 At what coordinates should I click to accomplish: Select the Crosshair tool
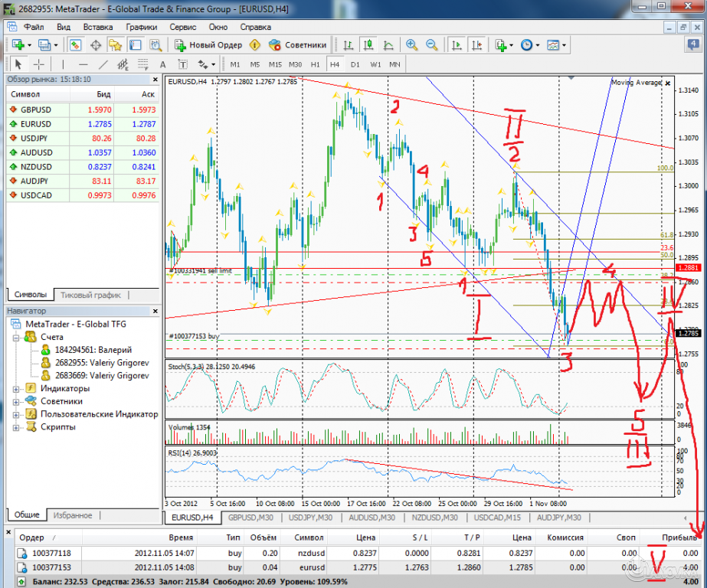[41, 64]
